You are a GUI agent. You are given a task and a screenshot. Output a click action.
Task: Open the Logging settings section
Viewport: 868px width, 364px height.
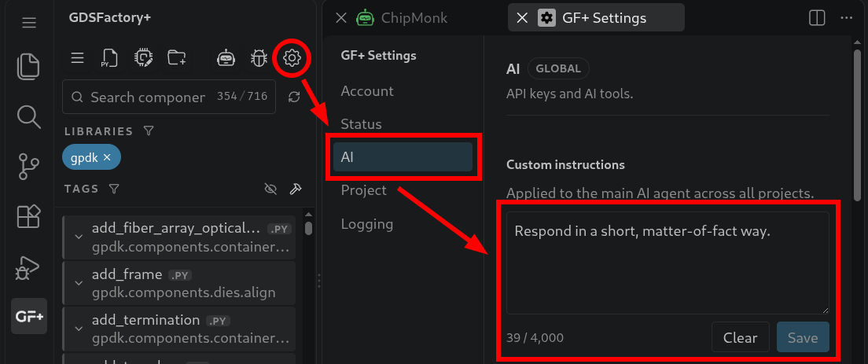tap(367, 224)
